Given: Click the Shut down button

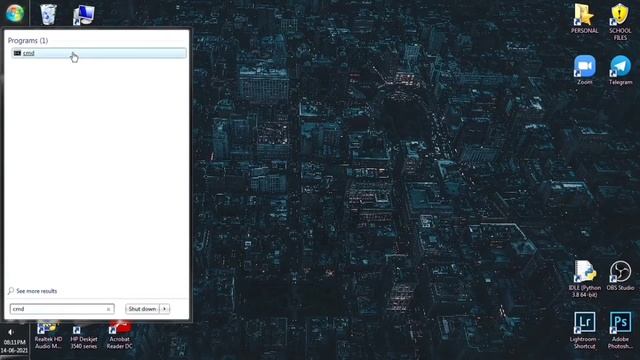Looking at the screenshot, I should pyautogui.click(x=142, y=309).
